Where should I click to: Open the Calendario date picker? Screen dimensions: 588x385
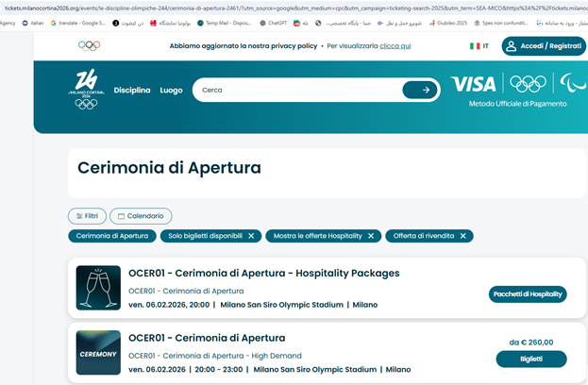[x=141, y=216]
